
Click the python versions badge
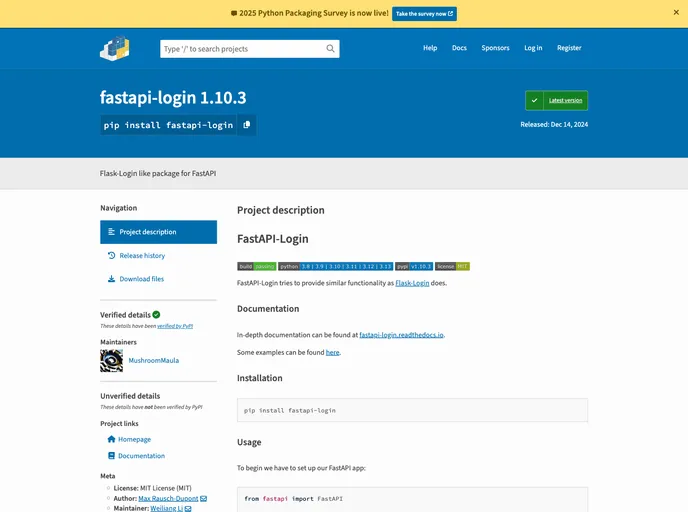click(x=336, y=266)
